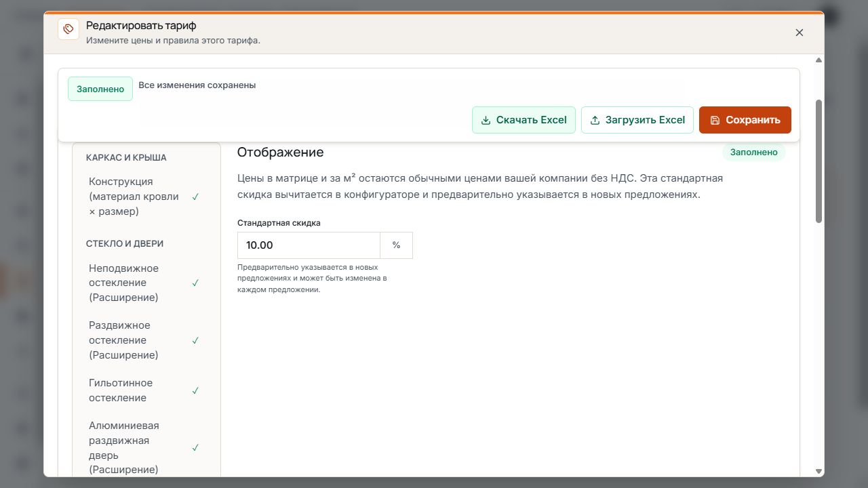Click the Заполнено badge next to Отображение
This screenshot has width=868, height=488.
point(754,152)
